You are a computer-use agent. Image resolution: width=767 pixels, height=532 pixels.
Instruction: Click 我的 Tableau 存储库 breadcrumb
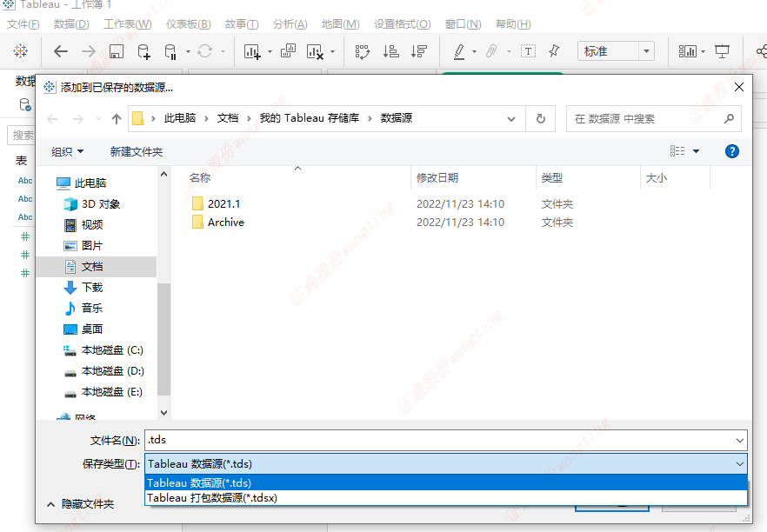310,118
